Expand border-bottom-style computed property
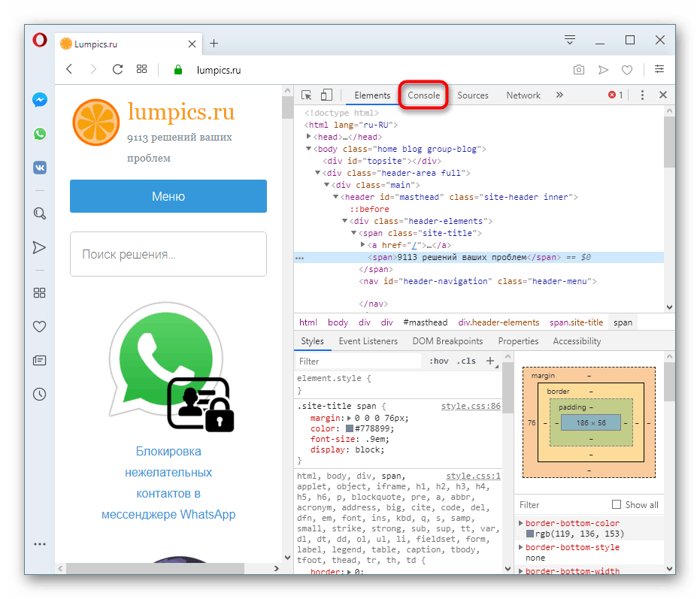The image size is (700, 599). 520,547
